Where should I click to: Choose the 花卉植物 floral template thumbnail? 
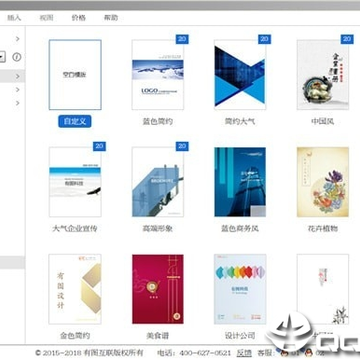click(x=323, y=182)
